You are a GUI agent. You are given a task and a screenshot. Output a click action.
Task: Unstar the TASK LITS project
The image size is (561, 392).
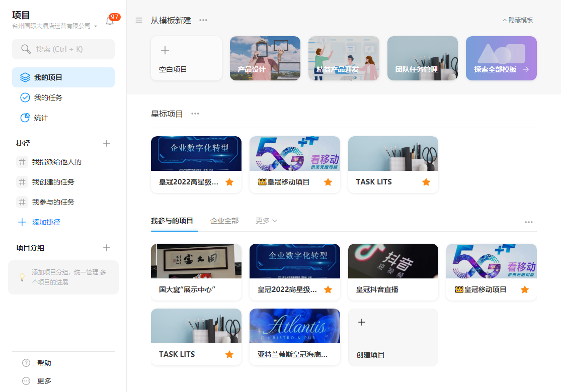426,182
